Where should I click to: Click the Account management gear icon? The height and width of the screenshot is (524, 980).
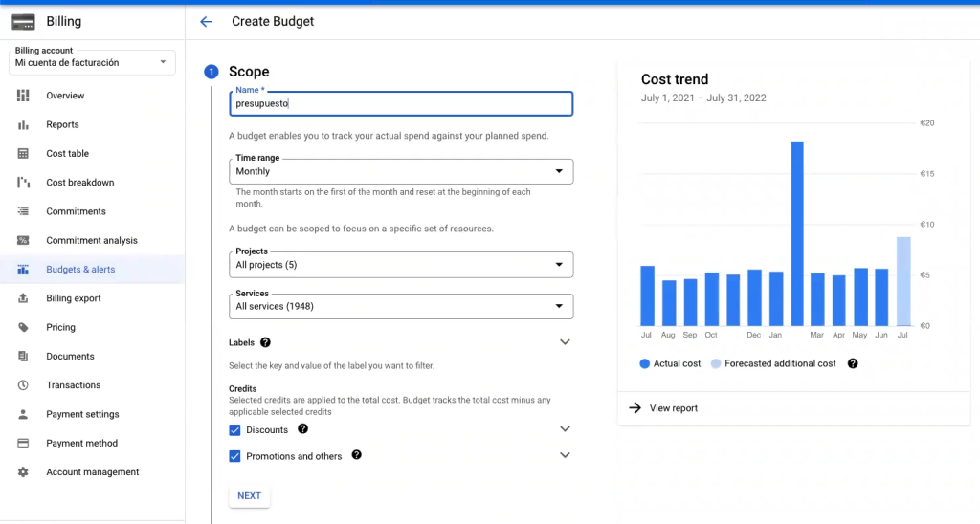23,472
